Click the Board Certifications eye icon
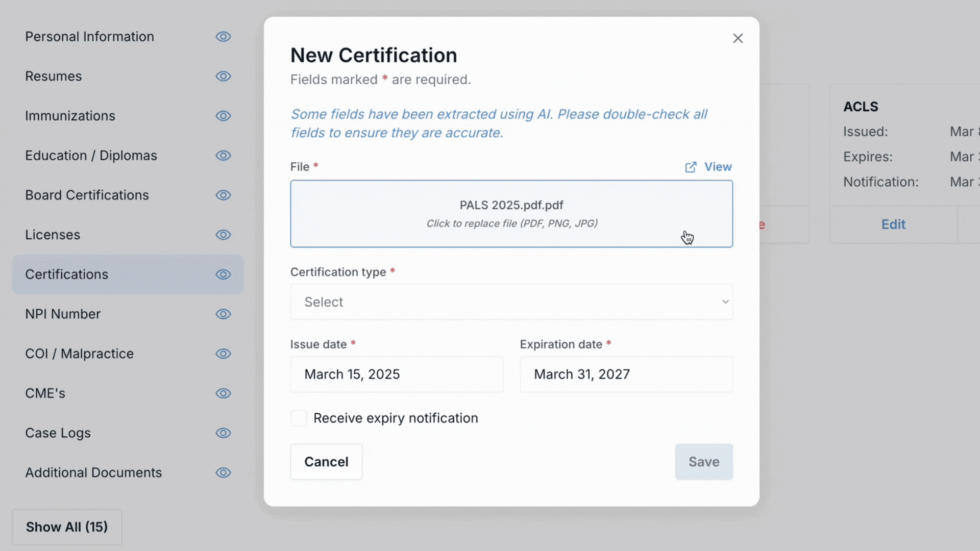Viewport: 980px width, 551px height. [223, 195]
